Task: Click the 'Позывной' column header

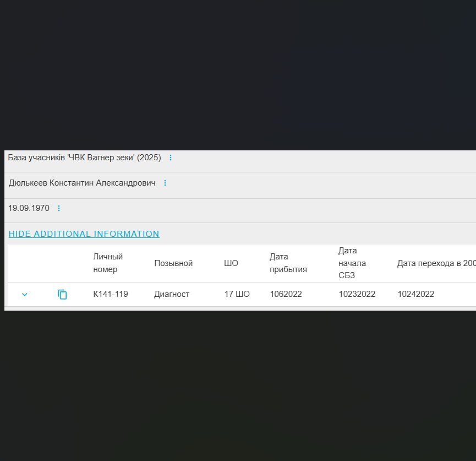Action: (x=173, y=263)
